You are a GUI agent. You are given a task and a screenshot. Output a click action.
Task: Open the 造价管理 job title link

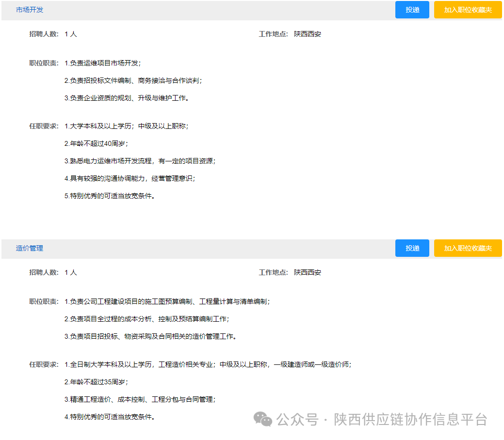[x=30, y=248]
